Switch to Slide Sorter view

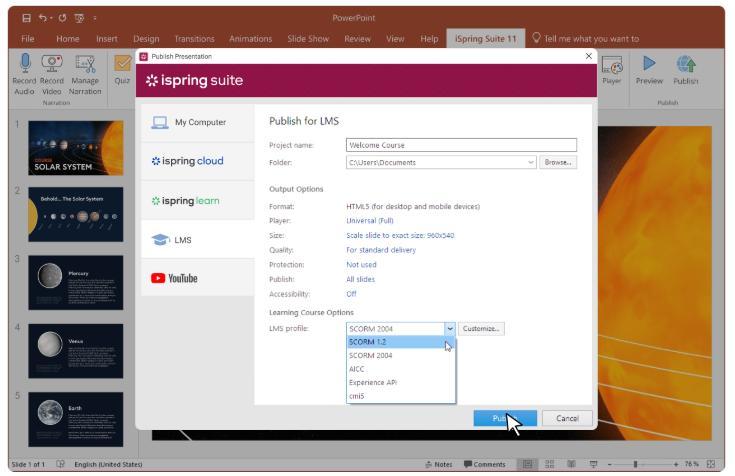pos(550,464)
